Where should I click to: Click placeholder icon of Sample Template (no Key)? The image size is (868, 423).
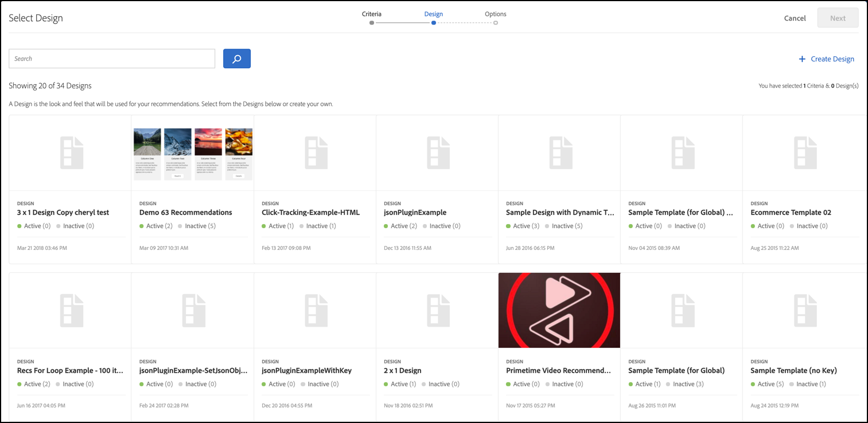[805, 311]
